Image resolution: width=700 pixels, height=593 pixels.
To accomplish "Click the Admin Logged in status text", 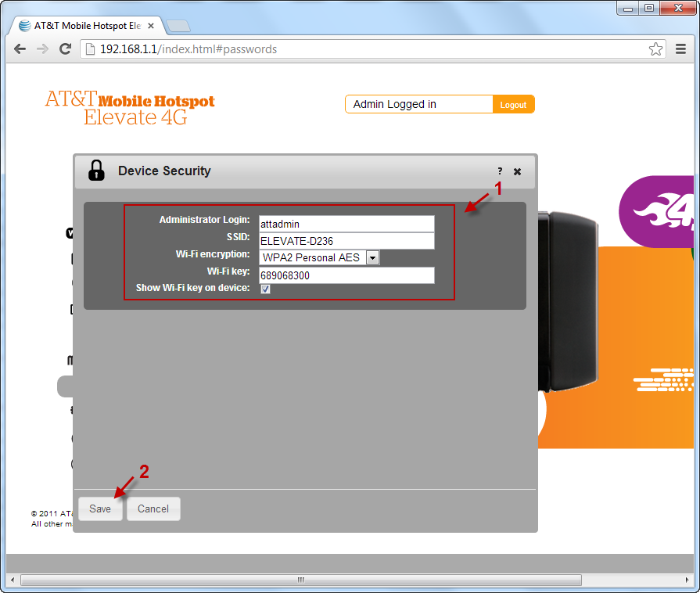I will pyautogui.click(x=395, y=104).
